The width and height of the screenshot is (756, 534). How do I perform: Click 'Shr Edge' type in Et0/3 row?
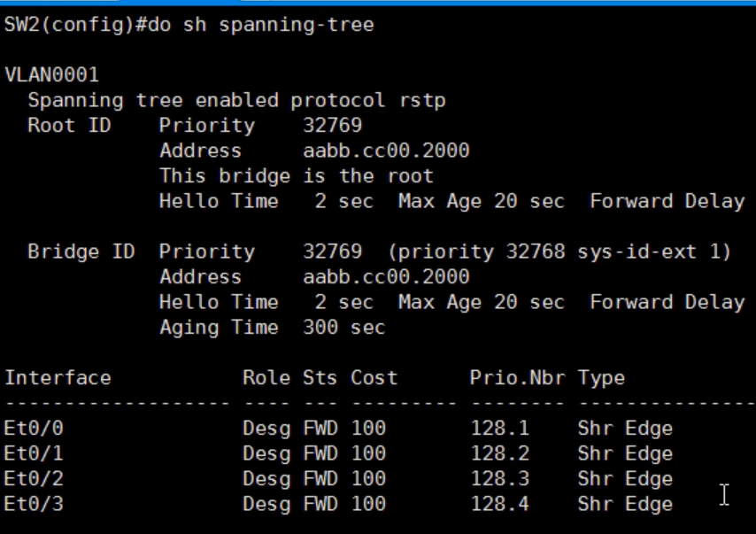[625, 505]
